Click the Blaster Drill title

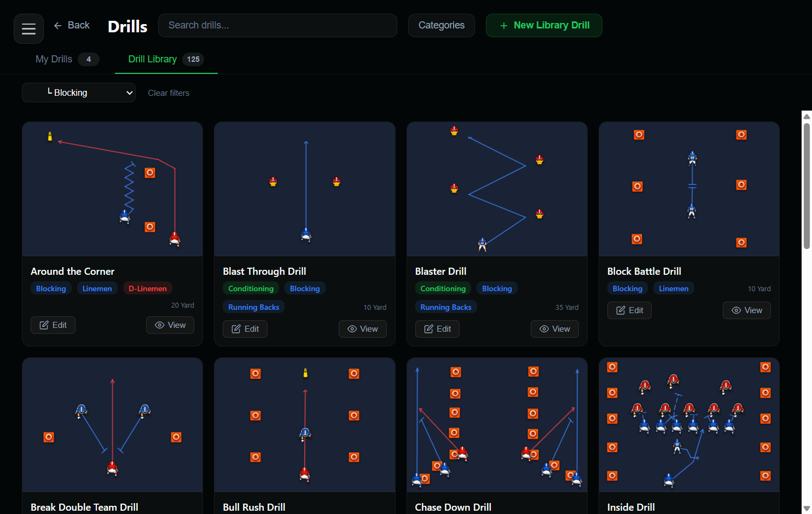(x=440, y=272)
